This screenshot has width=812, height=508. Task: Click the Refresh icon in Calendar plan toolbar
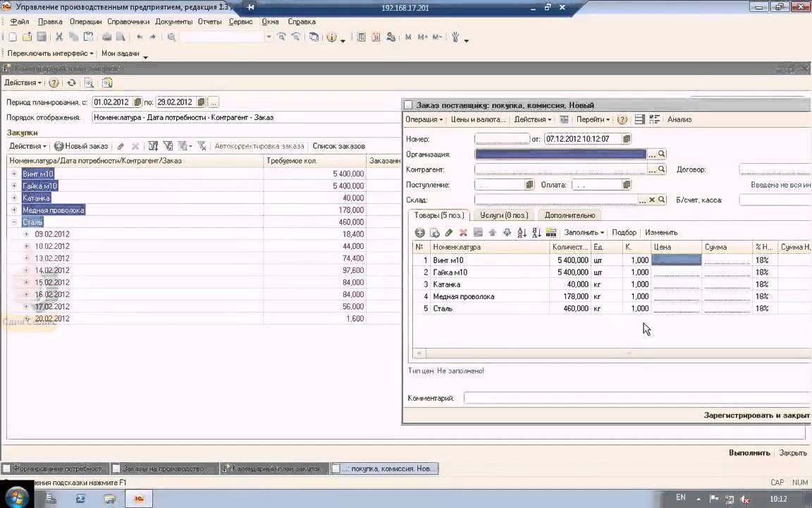(x=71, y=83)
